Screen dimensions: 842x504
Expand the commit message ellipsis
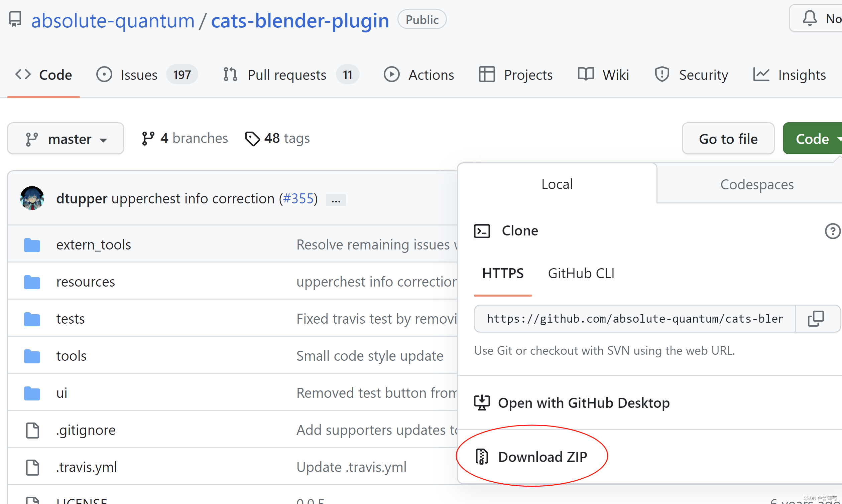click(336, 200)
